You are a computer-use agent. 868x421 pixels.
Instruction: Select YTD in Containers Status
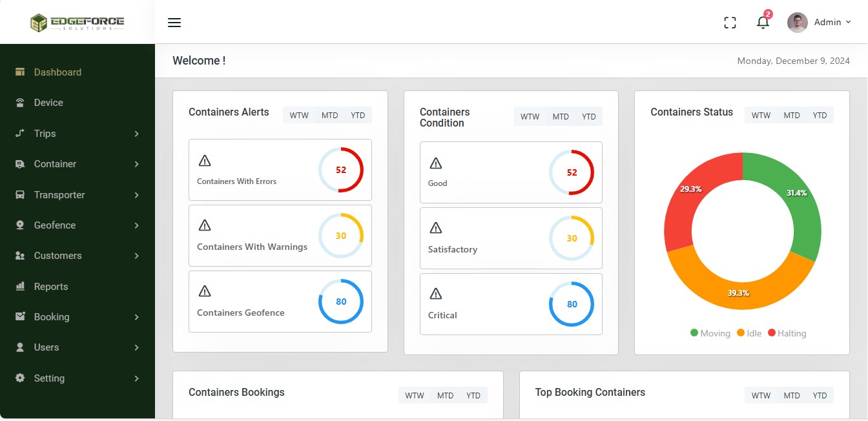(x=820, y=116)
